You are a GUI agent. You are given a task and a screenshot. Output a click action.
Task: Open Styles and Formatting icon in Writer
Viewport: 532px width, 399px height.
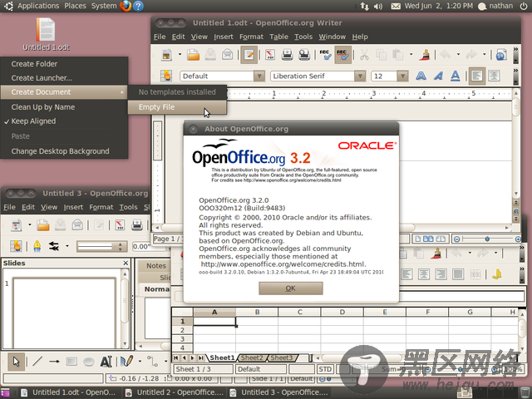click(x=166, y=76)
